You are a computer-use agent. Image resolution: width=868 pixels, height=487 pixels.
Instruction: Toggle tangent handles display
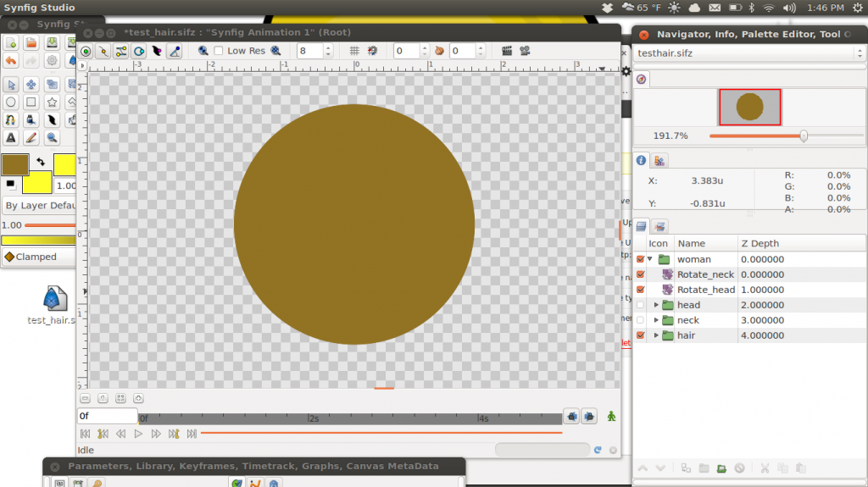121,52
